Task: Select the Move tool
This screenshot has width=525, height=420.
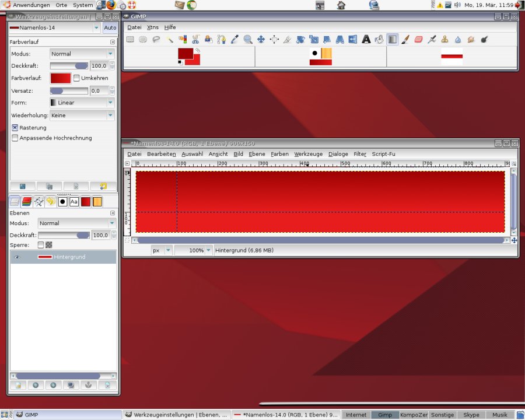Action: pyautogui.click(x=261, y=40)
